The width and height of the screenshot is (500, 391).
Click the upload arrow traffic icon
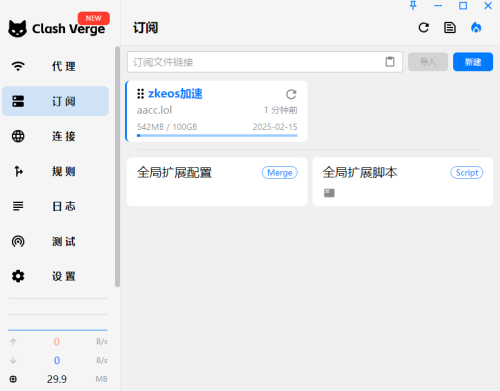pyautogui.click(x=13, y=342)
